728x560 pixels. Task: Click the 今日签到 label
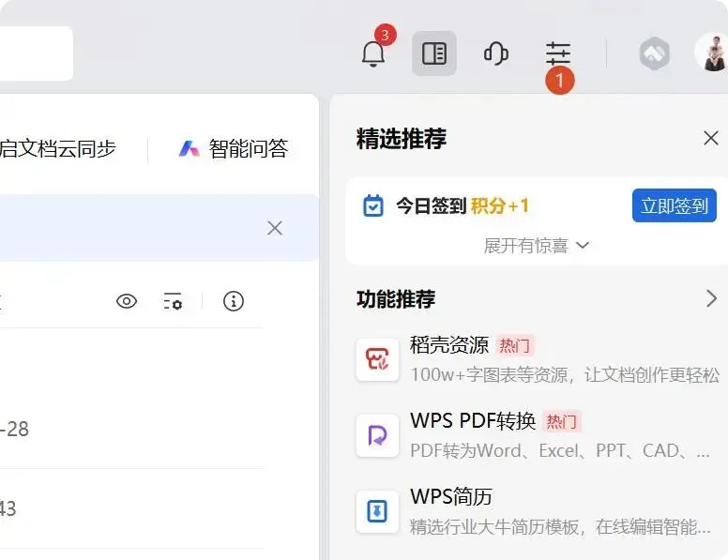pyautogui.click(x=431, y=205)
